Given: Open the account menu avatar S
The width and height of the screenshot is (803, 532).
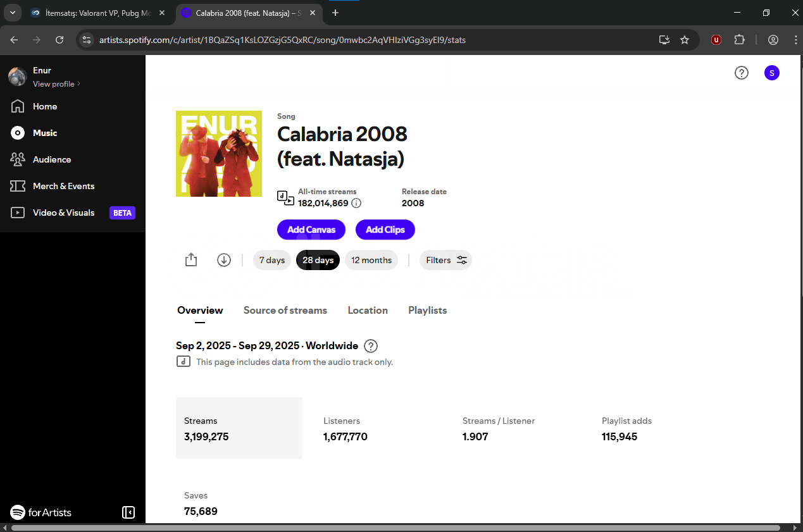Looking at the screenshot, I should point(772,73).
